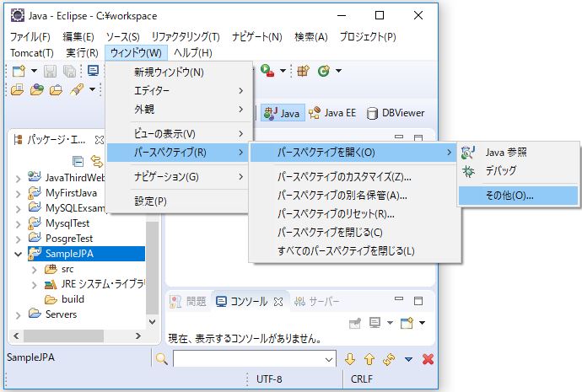Choose パースペクティブのリセット(R)... menu item
Viewport: 582px width, 392px height.
(336, 213)
